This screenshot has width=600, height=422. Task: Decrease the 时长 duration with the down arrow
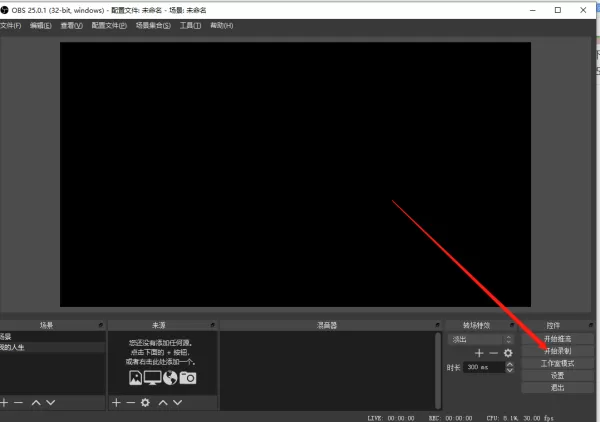pos(510,370)
